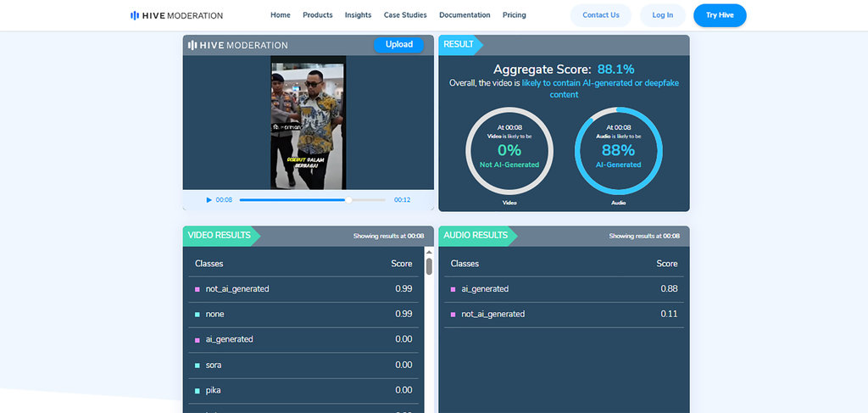Select the 'sora' class row
Screen dimensions: 868x413
pyautogui.click(x=304, y=365)
